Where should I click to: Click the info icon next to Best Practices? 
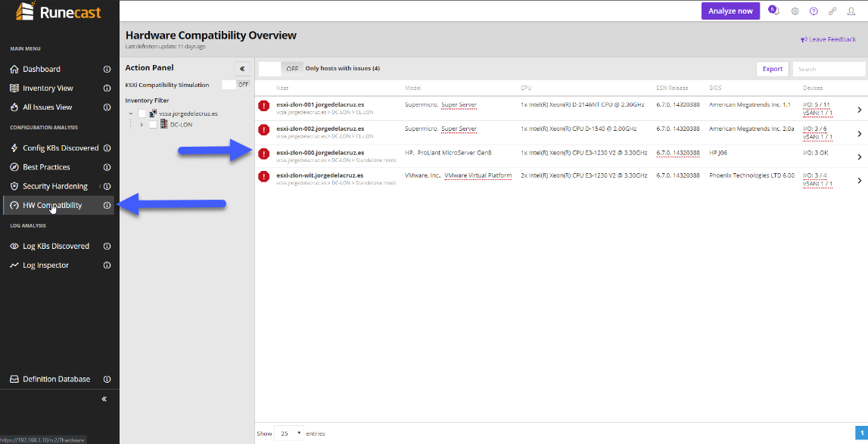(107, 167)
